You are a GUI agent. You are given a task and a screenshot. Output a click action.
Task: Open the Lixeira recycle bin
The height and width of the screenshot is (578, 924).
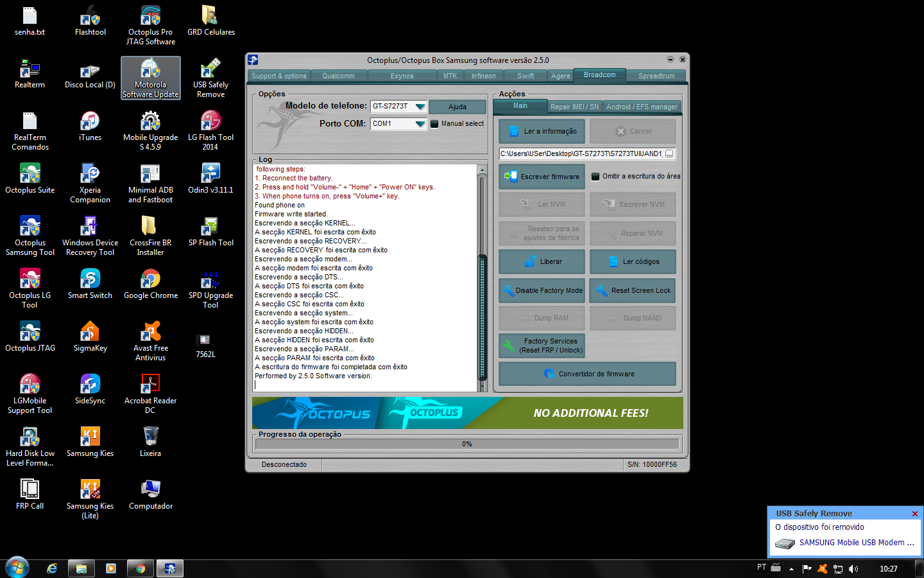[x=150, y=442]
